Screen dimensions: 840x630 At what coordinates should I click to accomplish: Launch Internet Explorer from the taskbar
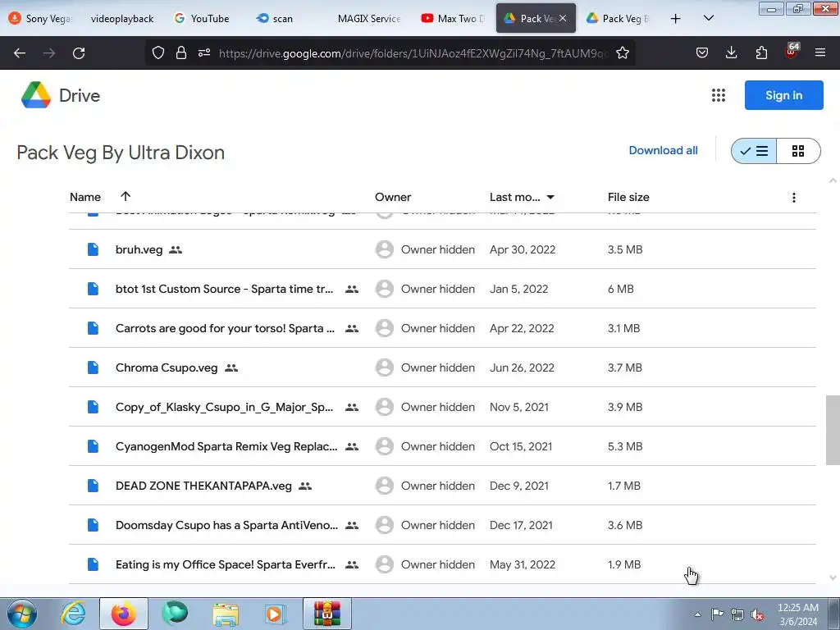pos(73,614)
